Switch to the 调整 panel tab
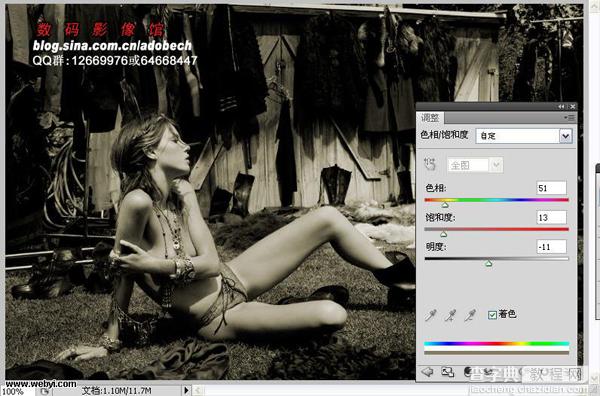Screen dimensions: 600x396 [430, 118]
